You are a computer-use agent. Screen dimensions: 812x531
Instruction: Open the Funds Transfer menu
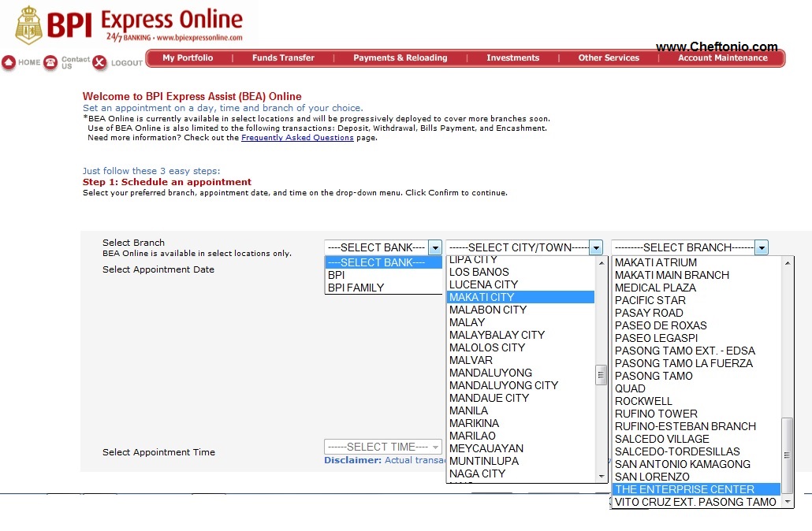click(x=283, y=58)
